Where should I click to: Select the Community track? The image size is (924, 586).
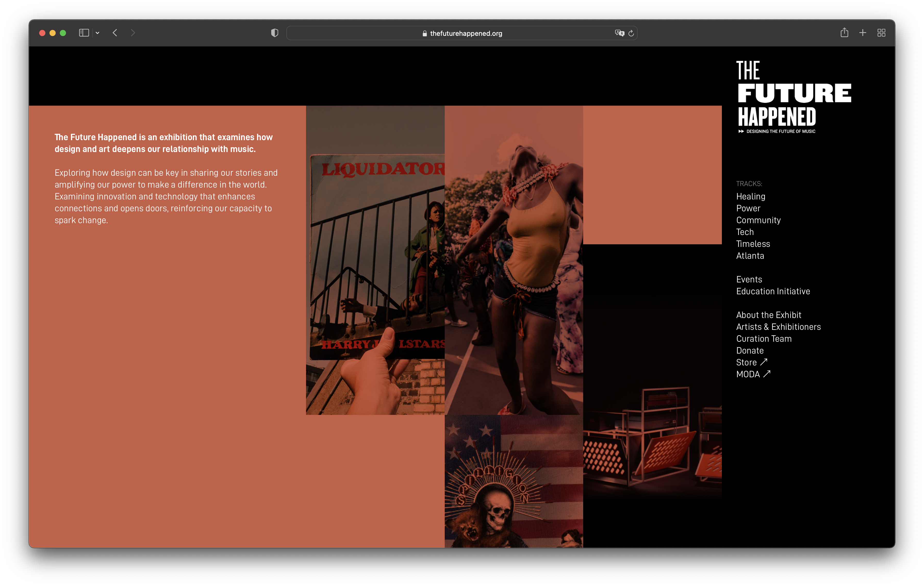click(758, 220)
